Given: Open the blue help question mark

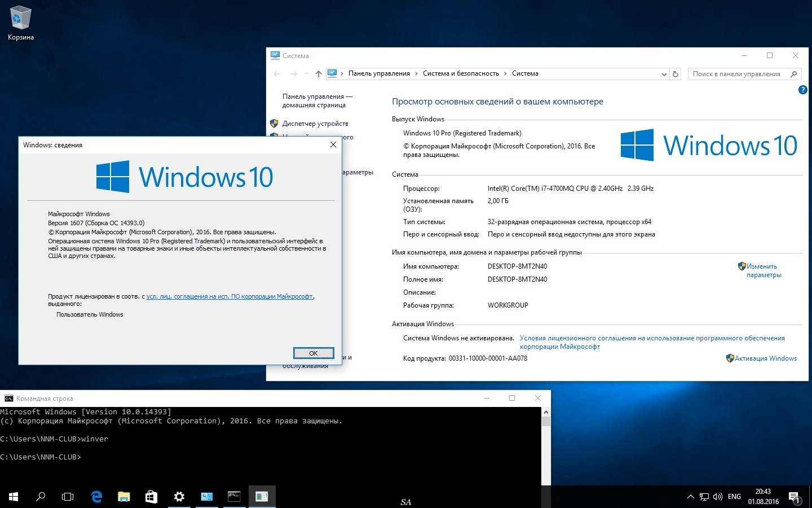Looking at the screenshot, I should click(x=802, y=90).
